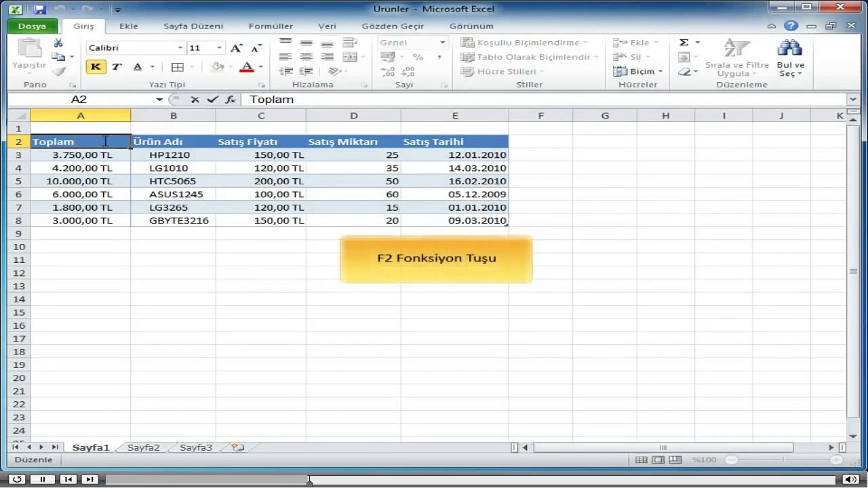Pause the video with the player pause button

point(42,479)
